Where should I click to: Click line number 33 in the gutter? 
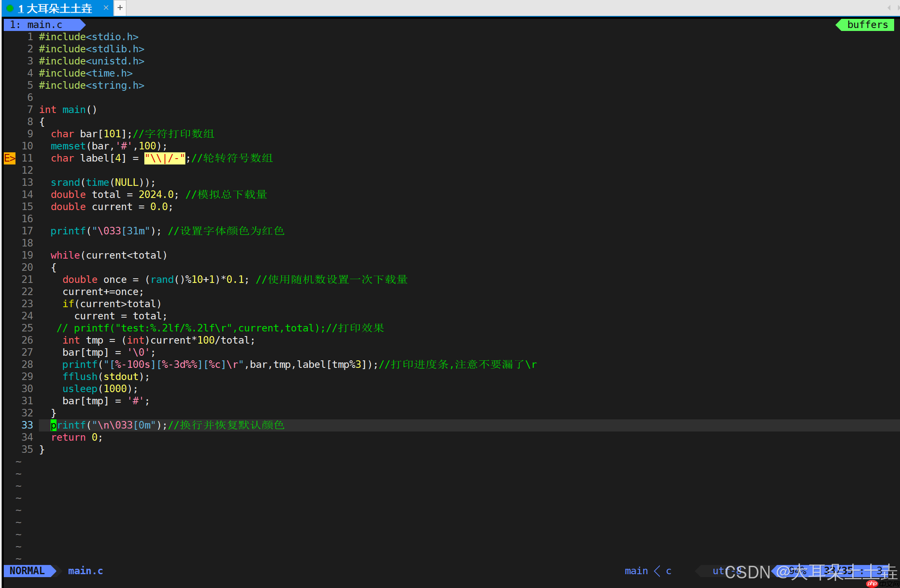point(27,425)
